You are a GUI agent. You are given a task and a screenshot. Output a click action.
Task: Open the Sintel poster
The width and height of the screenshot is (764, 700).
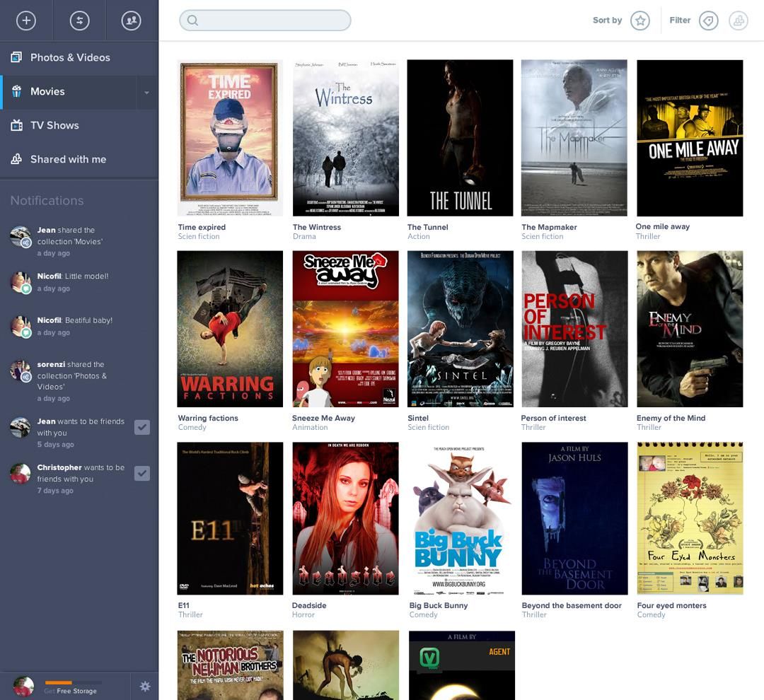coord(460,329)
